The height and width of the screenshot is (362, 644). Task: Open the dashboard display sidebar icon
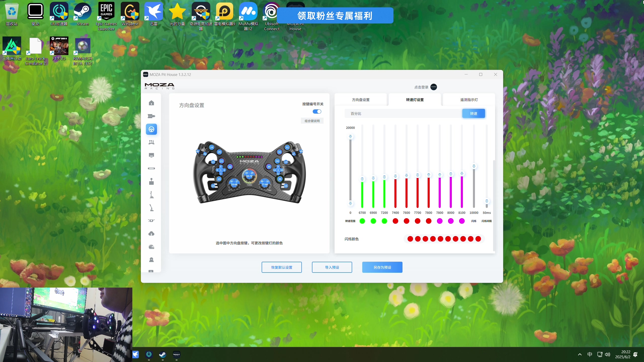coord(151,155)
